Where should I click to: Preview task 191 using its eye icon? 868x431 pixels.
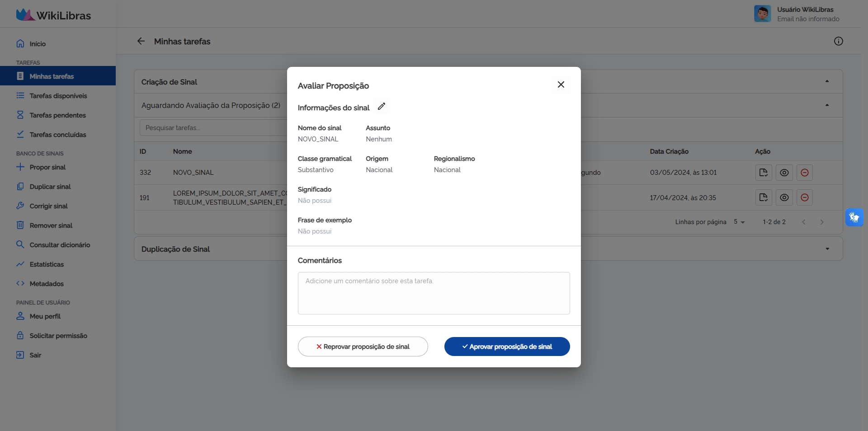coord(784,197)
